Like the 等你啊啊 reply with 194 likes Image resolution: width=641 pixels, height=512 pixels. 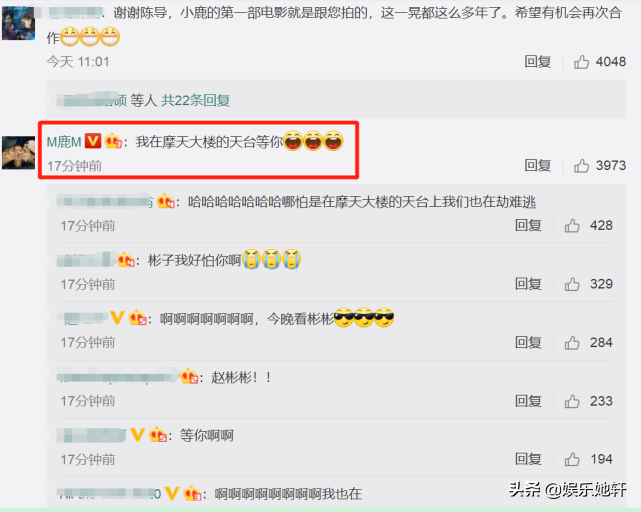pyautogui.click(x=572, y=459)
